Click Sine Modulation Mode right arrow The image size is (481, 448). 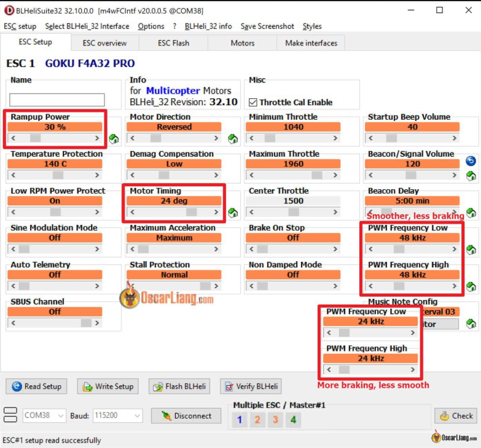[x=97, y=249]
